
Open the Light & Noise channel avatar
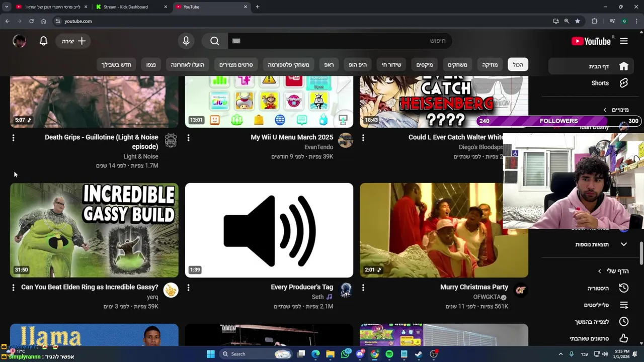coord(171,141)
